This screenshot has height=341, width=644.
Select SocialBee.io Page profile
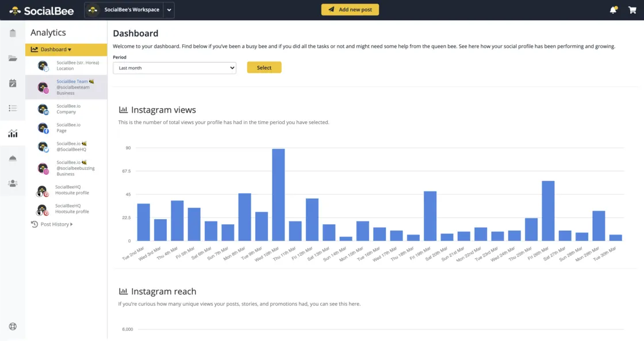pos(66,128)
